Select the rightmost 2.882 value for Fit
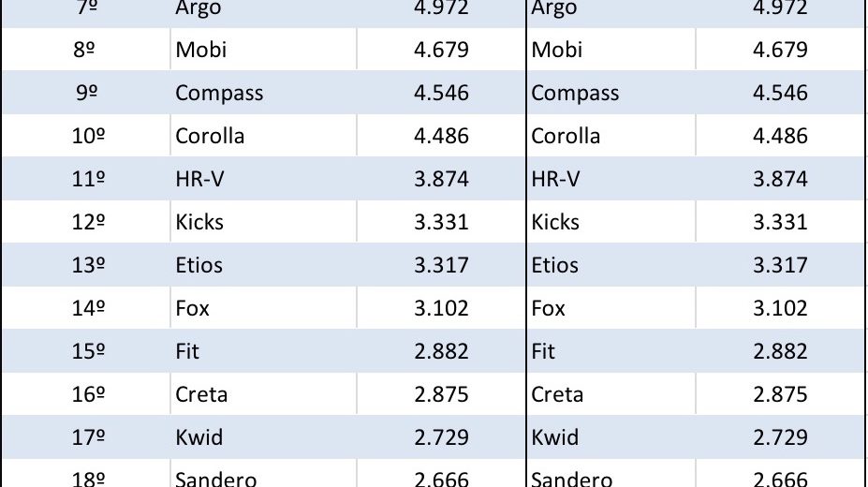This screenshot has width=868, height=487. (x=780, y=351)
